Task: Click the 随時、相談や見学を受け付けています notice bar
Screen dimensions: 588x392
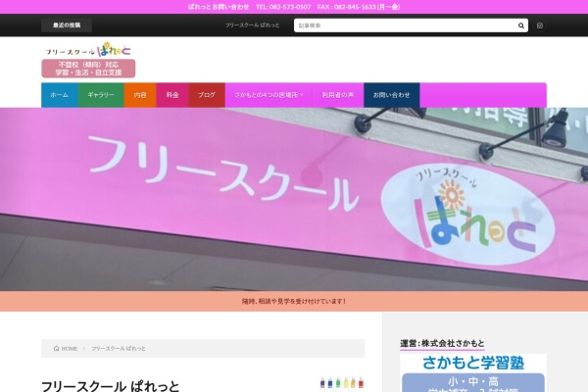Action: coord(294,301)
